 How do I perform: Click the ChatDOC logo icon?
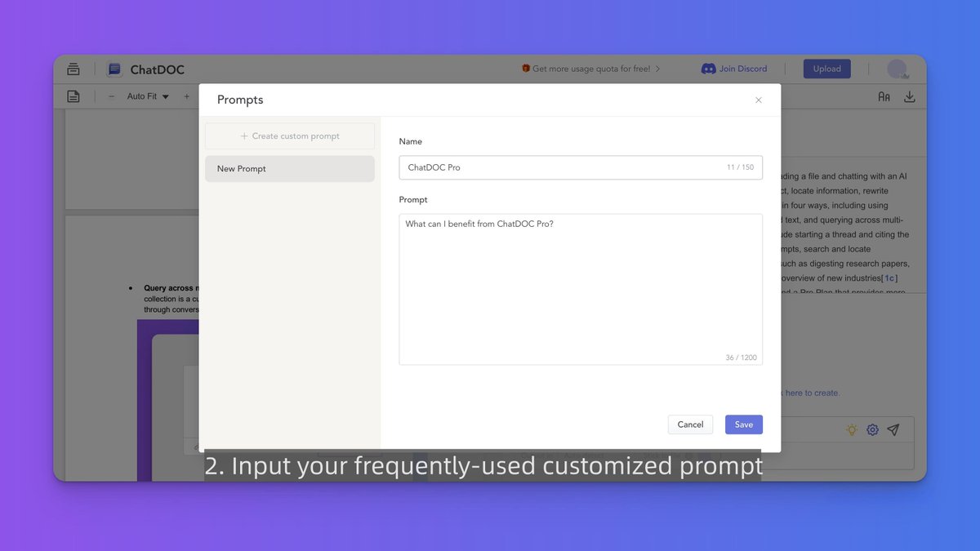[114, 69]
